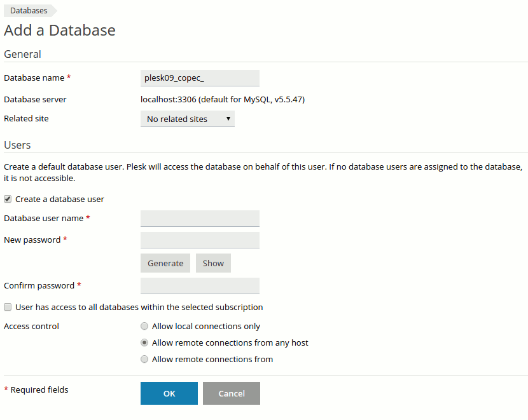Focus the Database name input field
Image resolution: width=528 pixels, height=420 pixels.
click(x=200, y=78)
